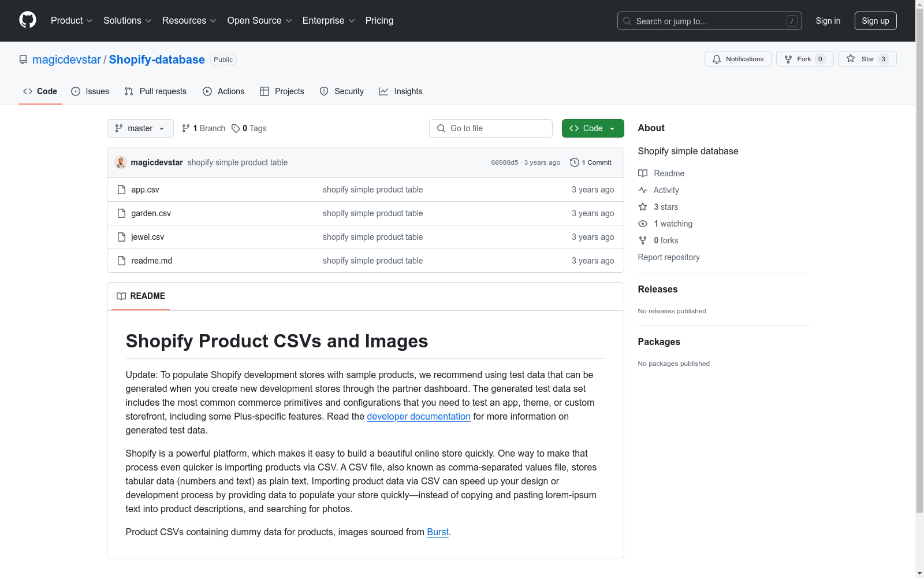Go to the Pricing page
The height and width of the screenshot is (578, 924).
click(x=379, y=21)
